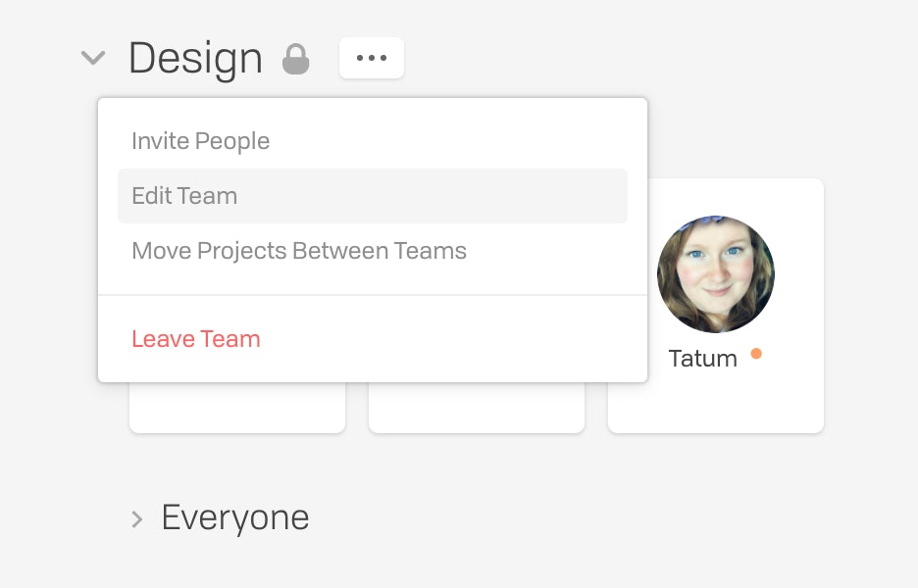Open the leftmost member card below menu
Screen dimensions: 918x588
tap(237, 408)
